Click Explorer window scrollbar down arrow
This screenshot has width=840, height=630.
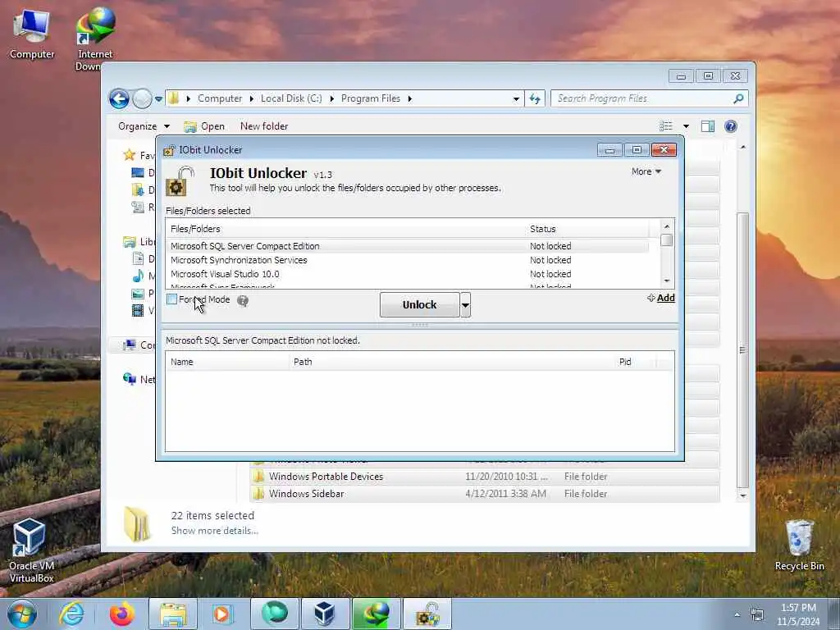point(742,495)
